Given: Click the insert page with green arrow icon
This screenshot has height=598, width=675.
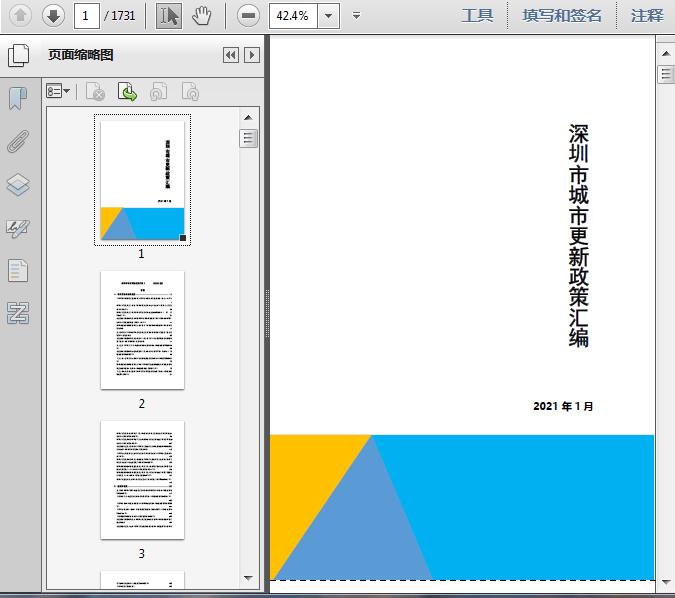Looking at the screenshot, I should [127, 92].
